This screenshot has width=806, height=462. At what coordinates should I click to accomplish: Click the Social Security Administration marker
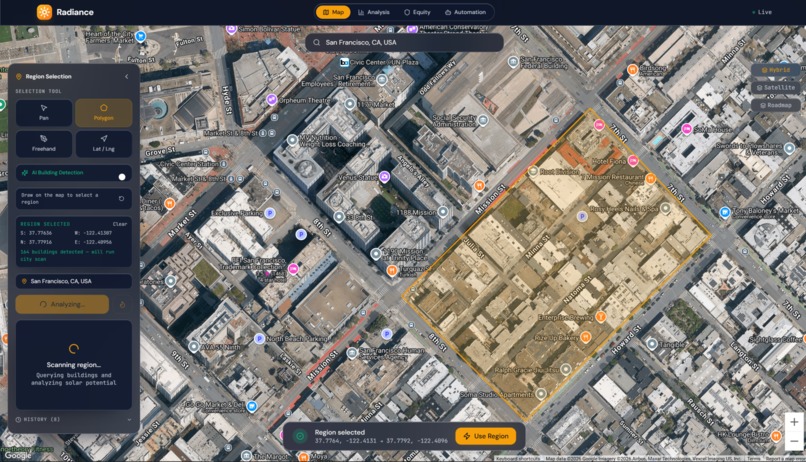click(x=483, y=120)
